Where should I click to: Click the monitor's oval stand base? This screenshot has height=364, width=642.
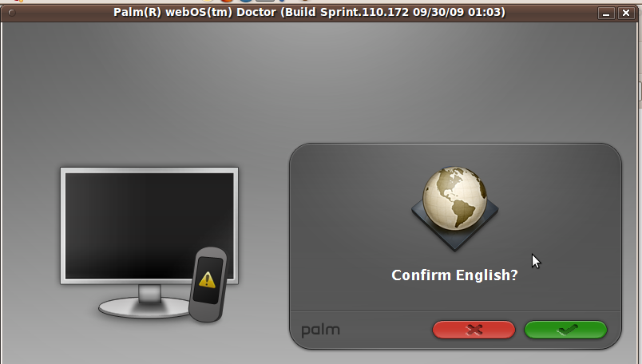143,308
